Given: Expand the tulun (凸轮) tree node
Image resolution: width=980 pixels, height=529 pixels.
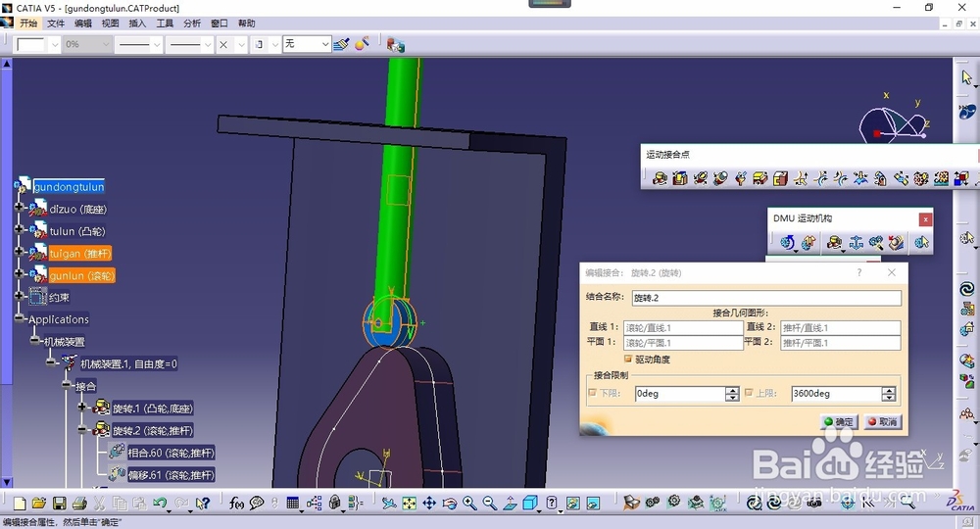Looking at the screenshot, I should pos(19,229).
